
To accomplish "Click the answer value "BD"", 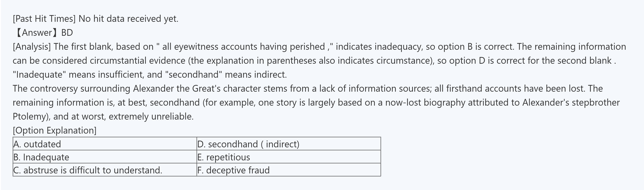I will pos(67,33).
